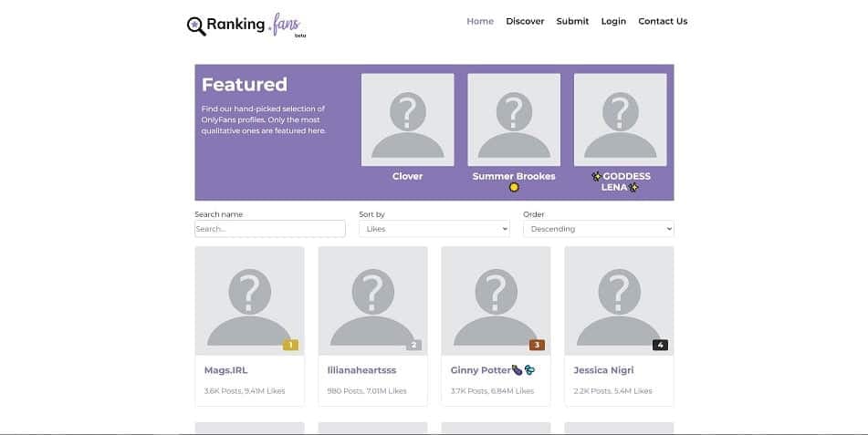Open the Home menu item
This screenshot has height=435, width=868.
point(480,21)
